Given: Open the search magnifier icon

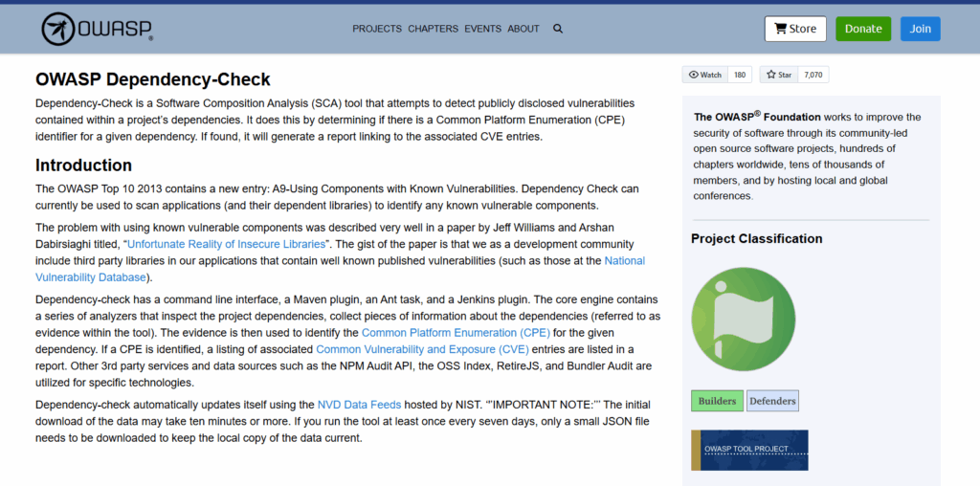Looking at the screenshot, I should pos(558,29).
